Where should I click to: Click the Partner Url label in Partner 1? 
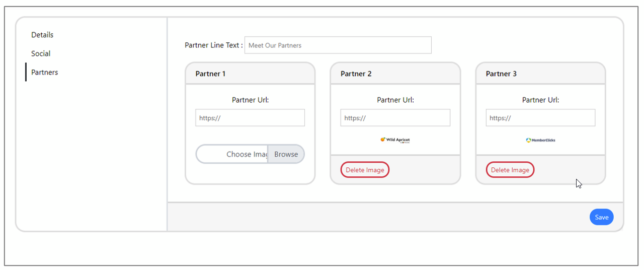point(250,100)
